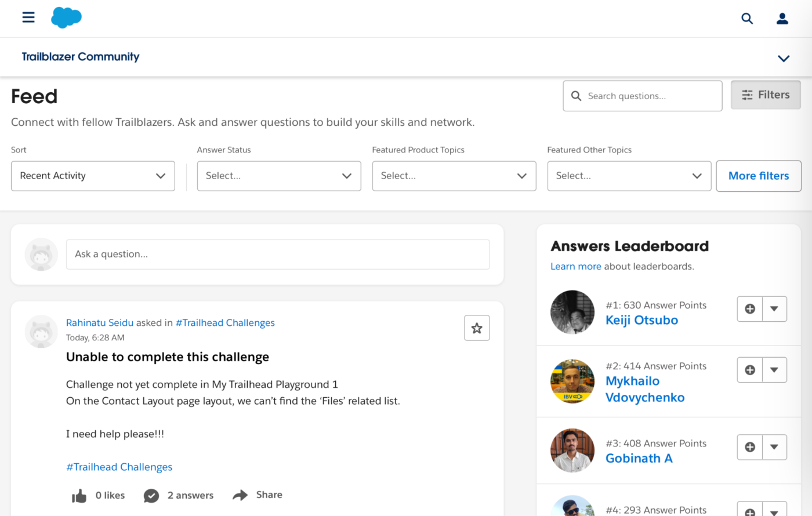This screenshot has width=812, height=516.
Task: Toggle the Filters button
Action: click(x=766, y=95)
